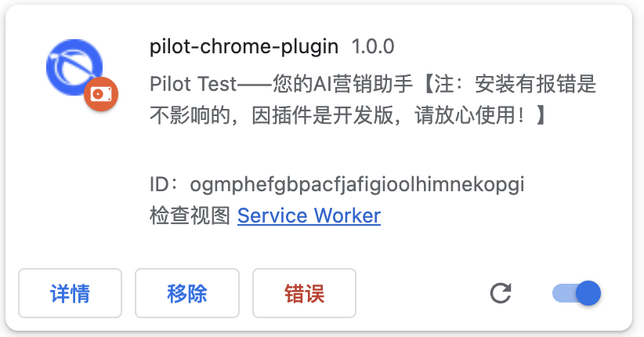Click the extension ID string ogmphefgbpacfjafigioolhimnekopgi
The image size is (644, 337).
pyautogui.click(x=357, y=184)
